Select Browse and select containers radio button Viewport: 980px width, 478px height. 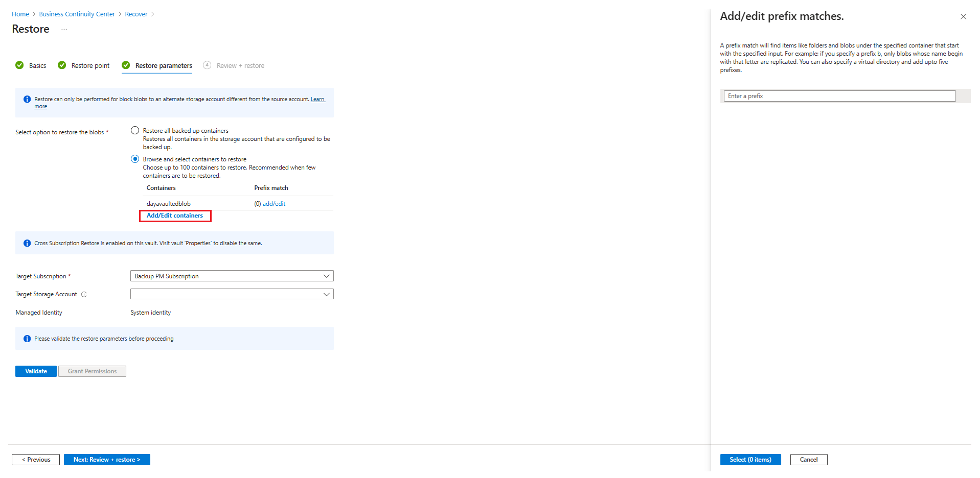coord(135,159)
